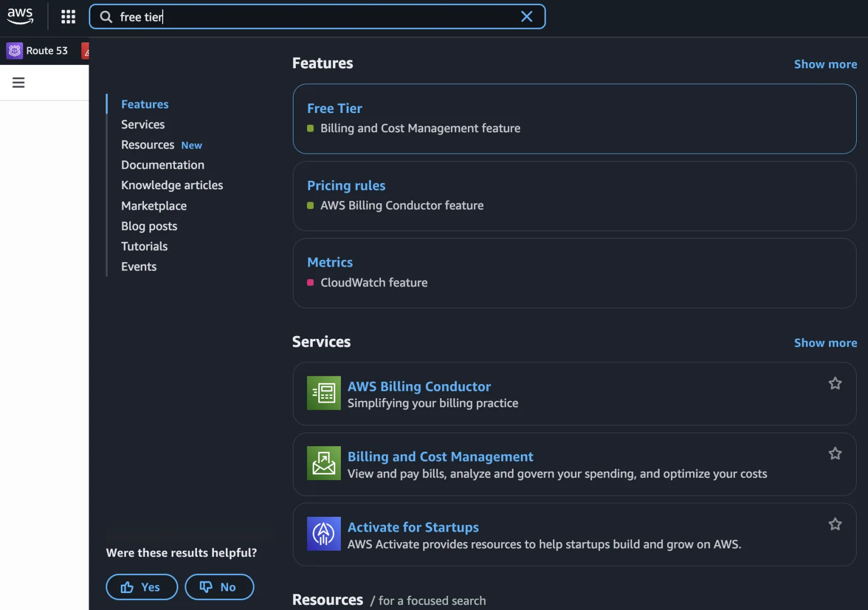The width and height of the screenshot is (868, 610).
Task: Open the Pricing rules feature link
Action: 346,186
